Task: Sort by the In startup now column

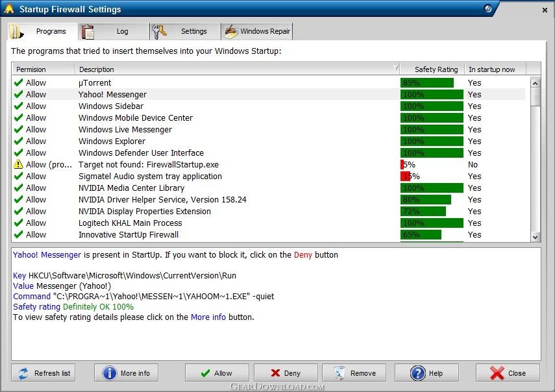Action: [x=495, y=69]
